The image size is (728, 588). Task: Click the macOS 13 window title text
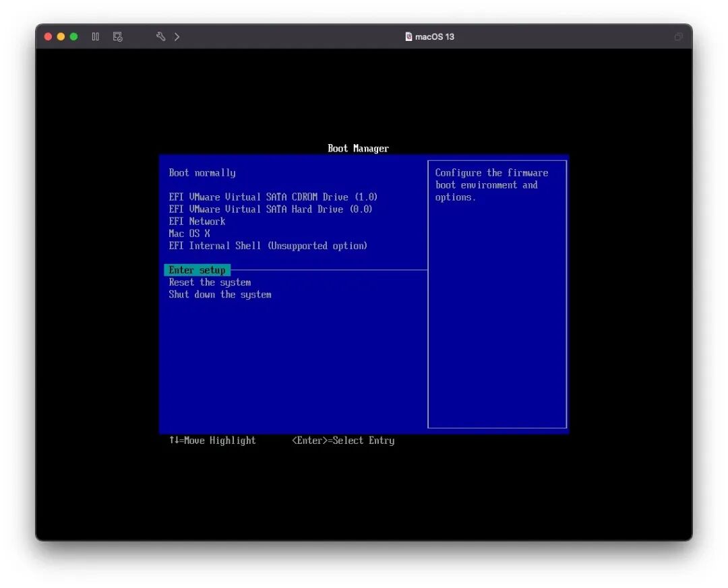(x=435, y=36)
